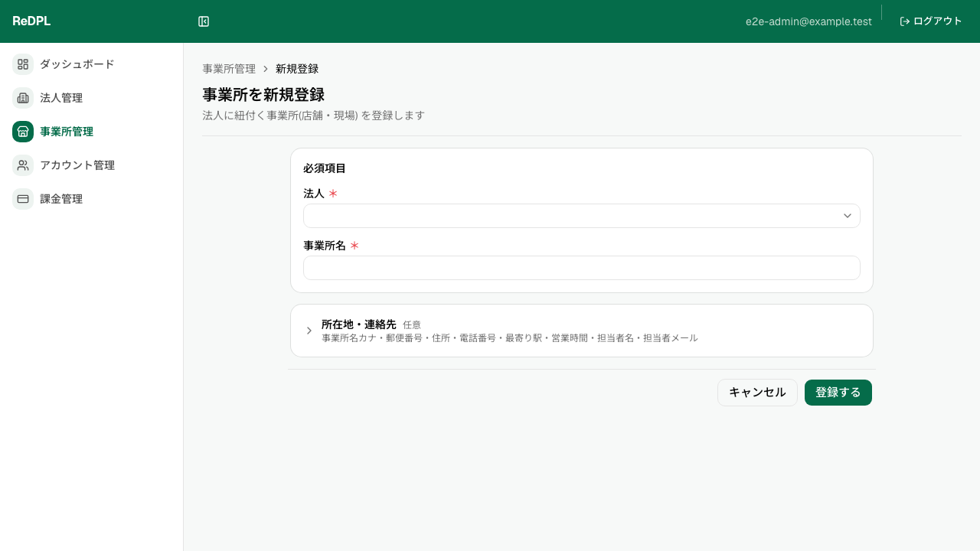Viewport: 980px width, 551px height.
Task: Follow the 事業所管理 breadcrumb link
Action: click(x=229, y=69)
